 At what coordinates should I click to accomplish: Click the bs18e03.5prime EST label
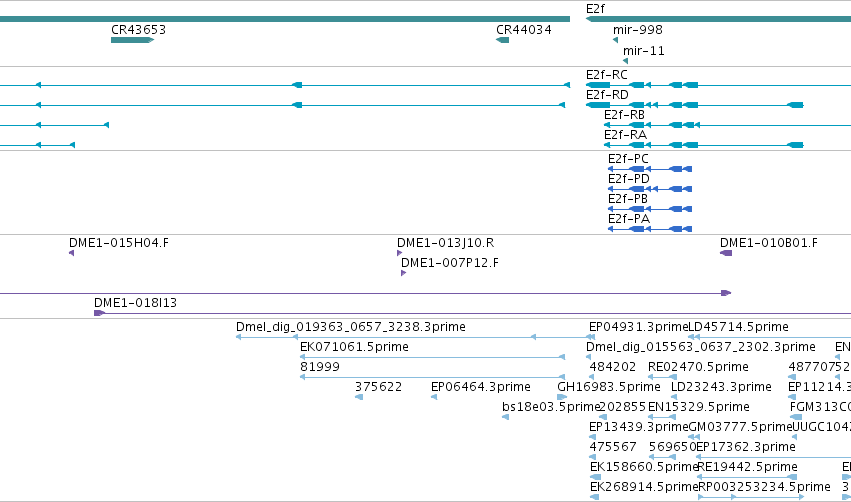(x=551, y=407)
